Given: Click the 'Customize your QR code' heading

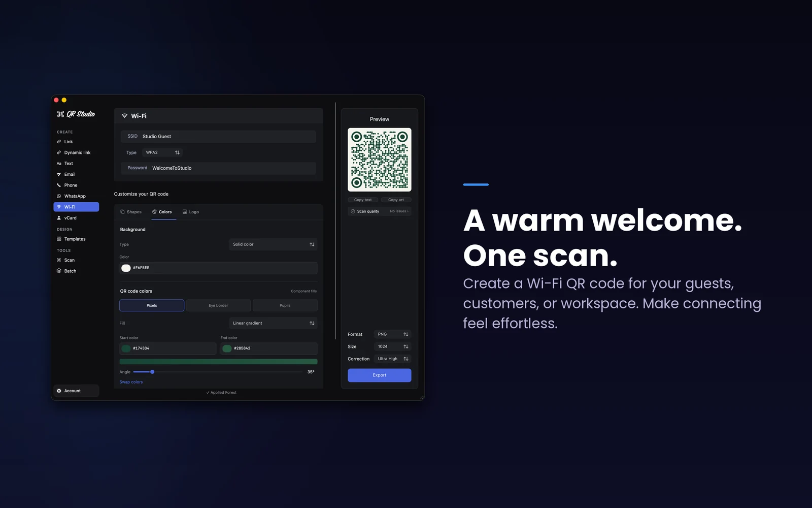Looking at the screenshot, I should (x=141, y=194).
